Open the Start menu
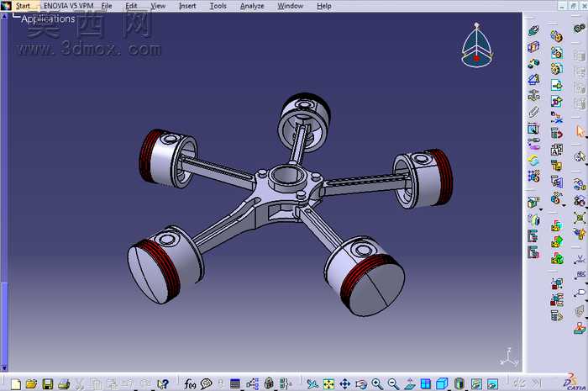588x391 pixels. coord(23,6)
